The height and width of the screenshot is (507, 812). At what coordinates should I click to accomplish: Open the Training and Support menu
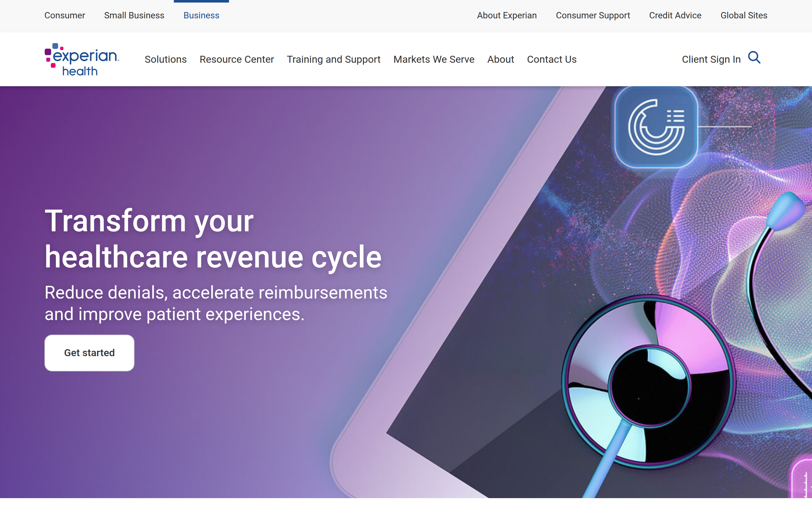click(x=334, y=59)
